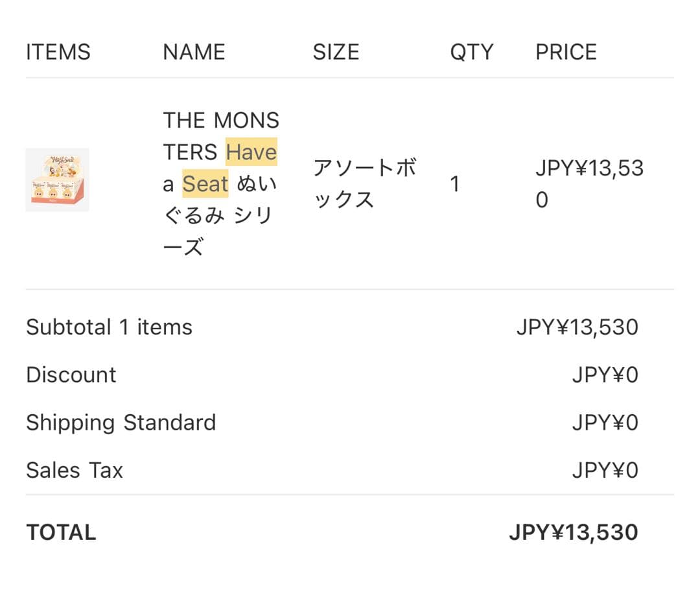700x595 pixels.
Task: Open THE MONSTERS product name link
Action: [x=220, y=121]
